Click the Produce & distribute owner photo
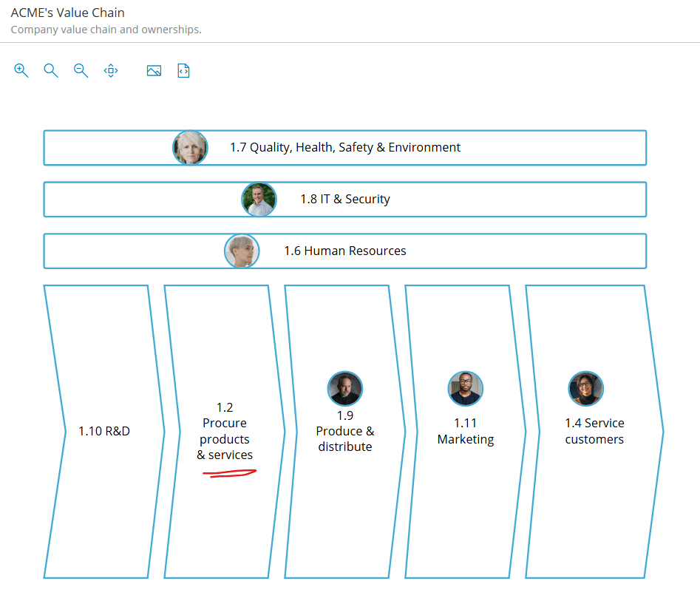 pyautogui.click(x=345, y=389)
